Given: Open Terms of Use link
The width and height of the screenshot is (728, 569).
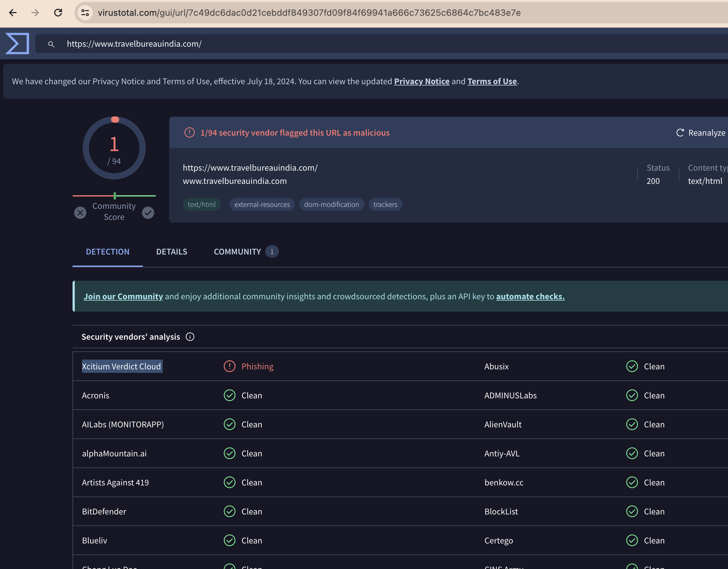Looking at the screenshot, I should pyautogui.click(x=492, y=81).
